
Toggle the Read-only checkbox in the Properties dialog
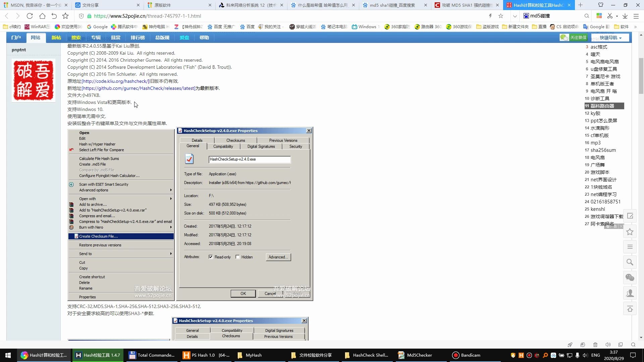pyautogui.click(x=211, y=257)
